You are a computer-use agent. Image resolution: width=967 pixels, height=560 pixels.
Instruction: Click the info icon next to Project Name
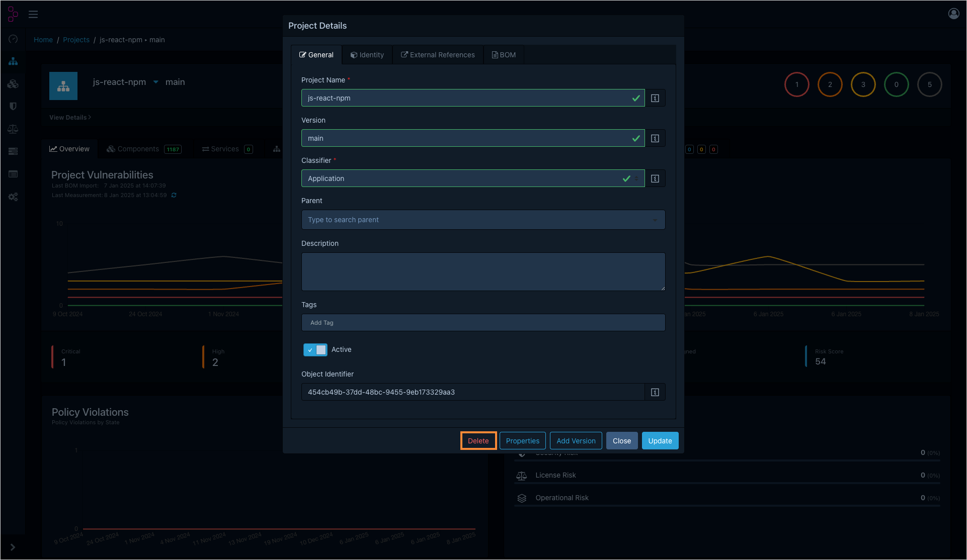pos(655,98)
